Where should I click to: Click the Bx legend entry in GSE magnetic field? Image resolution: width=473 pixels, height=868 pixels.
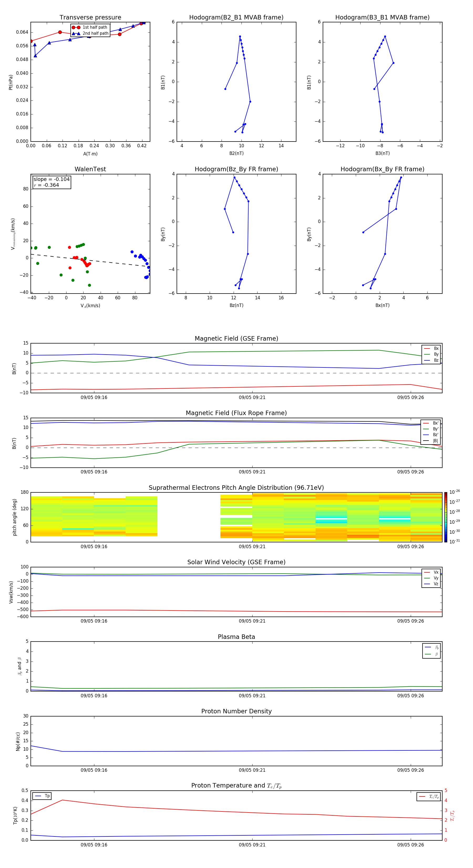pos(431,349)
